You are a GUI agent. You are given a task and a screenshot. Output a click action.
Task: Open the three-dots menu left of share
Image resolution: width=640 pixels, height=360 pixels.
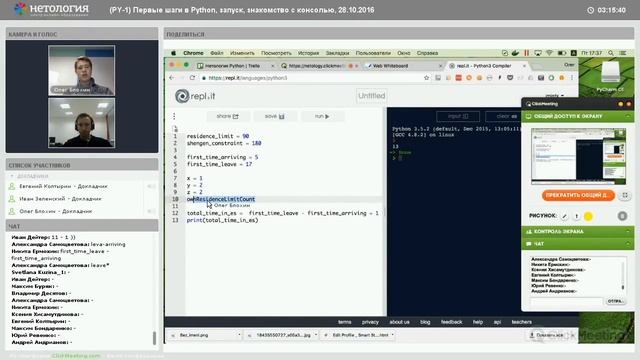(174, 116)
